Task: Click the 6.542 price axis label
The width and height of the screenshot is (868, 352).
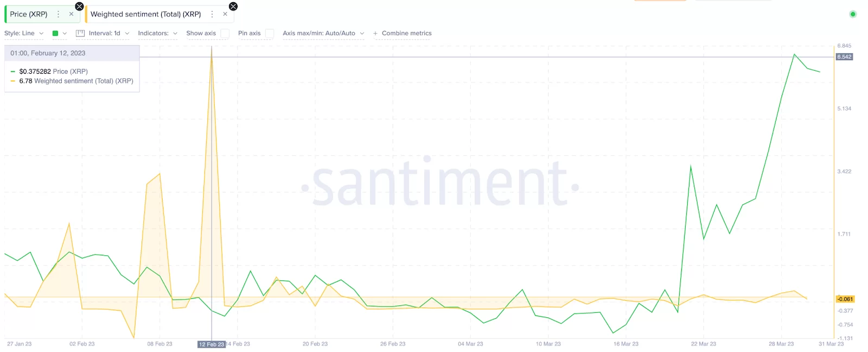Action: click(x=844, y=56)
